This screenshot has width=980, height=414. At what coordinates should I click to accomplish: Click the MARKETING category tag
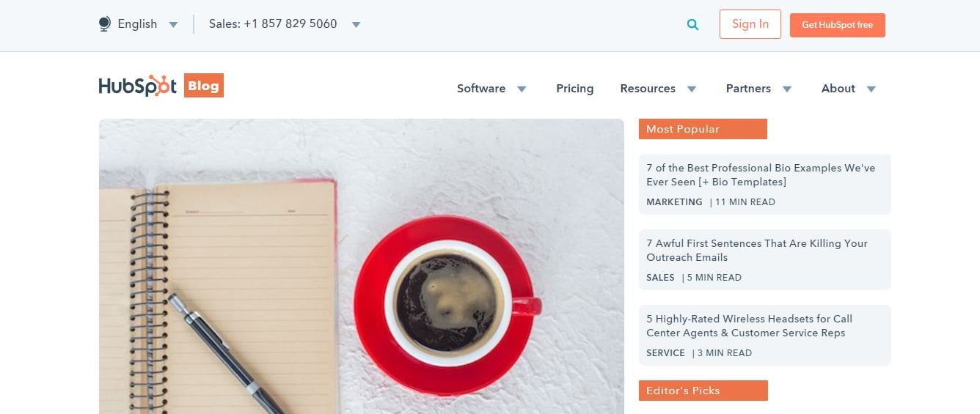click(674, 202)
